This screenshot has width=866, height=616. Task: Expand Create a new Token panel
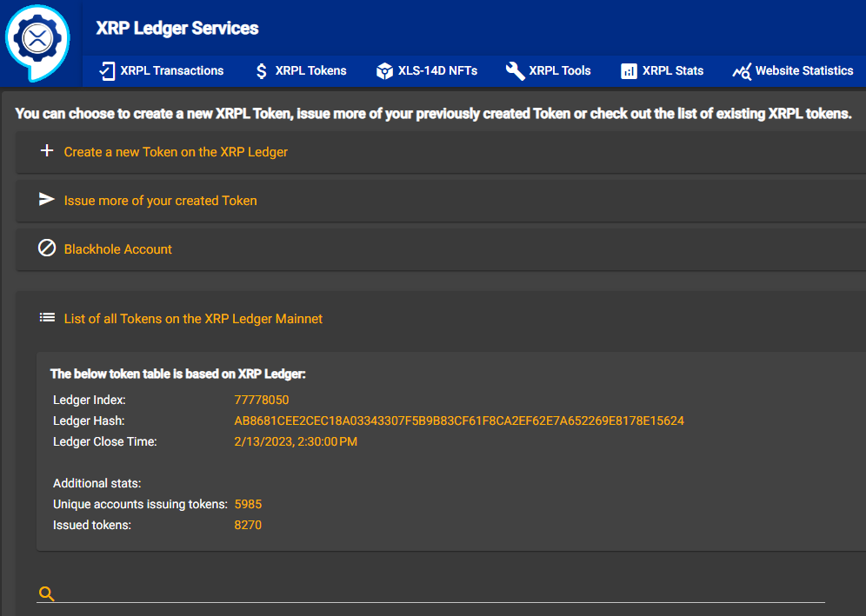[176, 152]
